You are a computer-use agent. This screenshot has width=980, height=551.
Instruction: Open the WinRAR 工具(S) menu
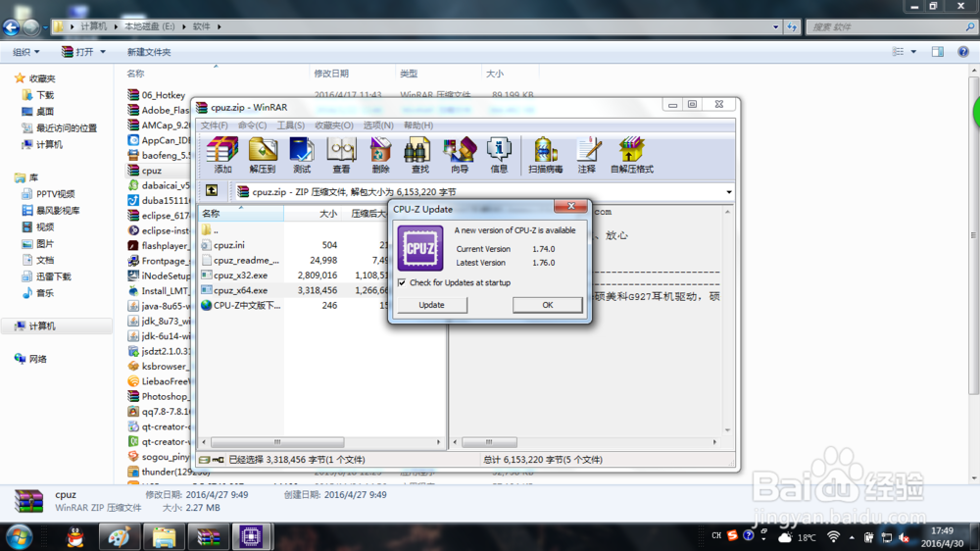coord(291,125)
